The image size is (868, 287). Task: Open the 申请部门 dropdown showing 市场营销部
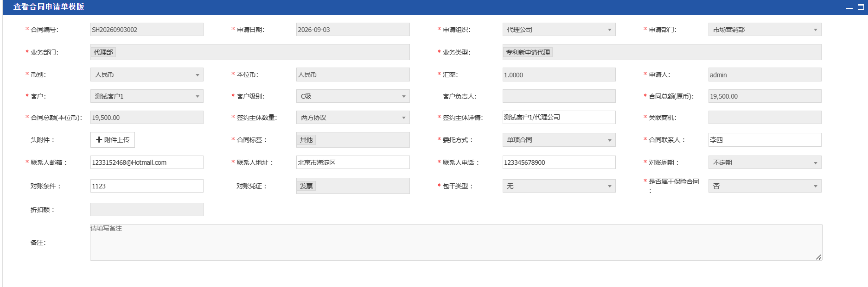click(765, 30)
